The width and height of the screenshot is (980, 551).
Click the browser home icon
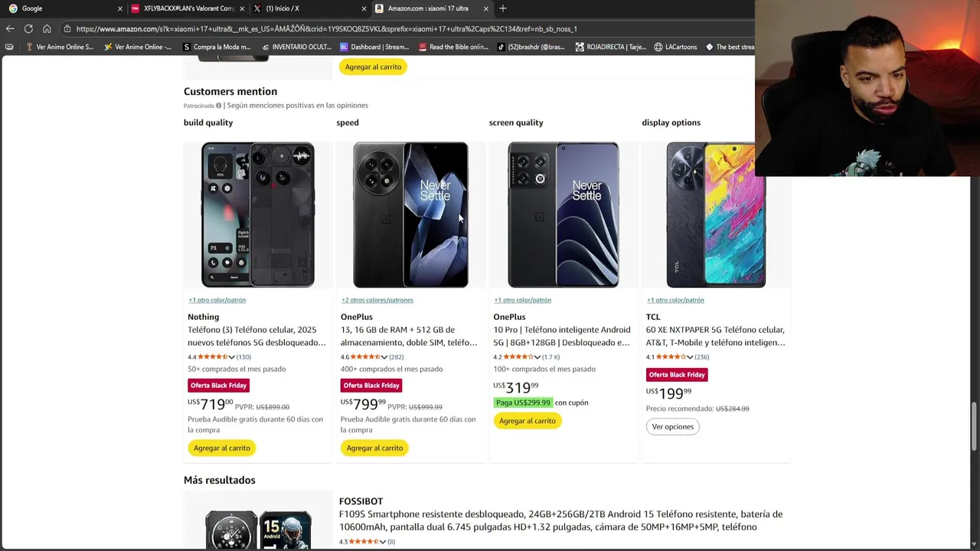pos(47,29)
